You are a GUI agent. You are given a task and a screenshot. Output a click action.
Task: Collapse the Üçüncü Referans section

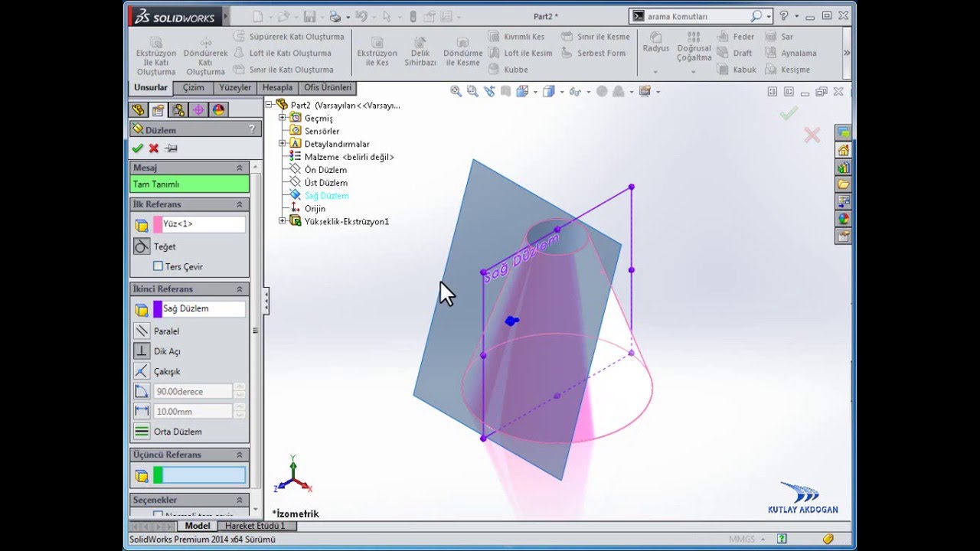tap(240, 455)
